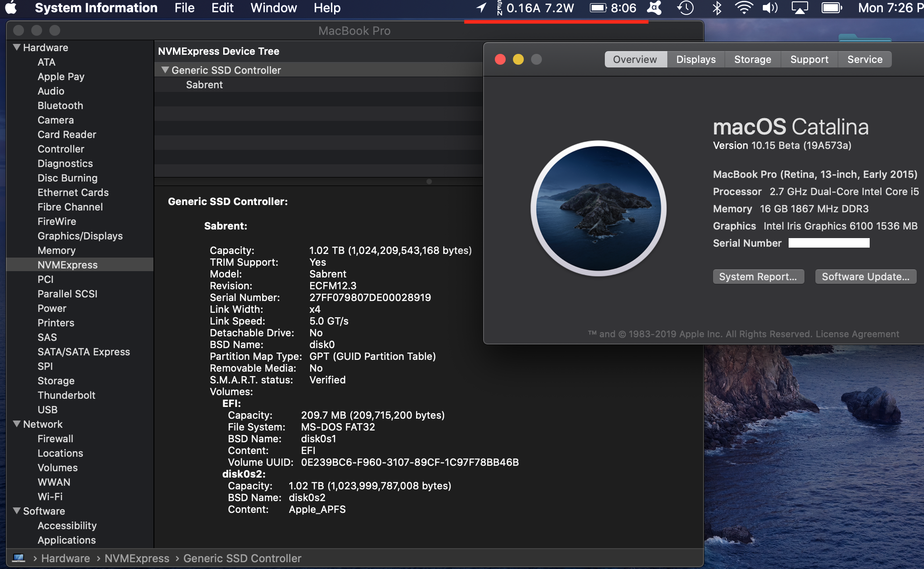The height and width of the screenshot is (569, 924).
Task: Select Thunderbolt in the sidebar
Action: point(67,395)
